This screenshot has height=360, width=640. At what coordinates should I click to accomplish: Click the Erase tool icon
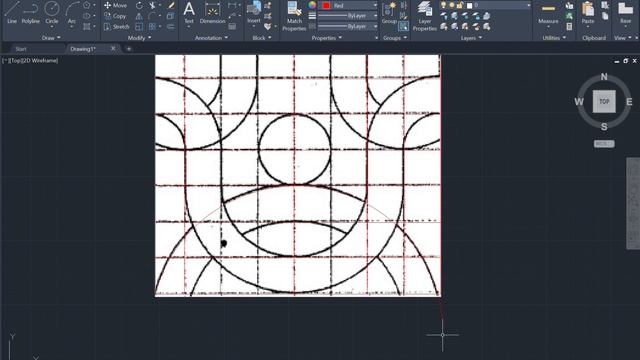click(x=171, y=5)
